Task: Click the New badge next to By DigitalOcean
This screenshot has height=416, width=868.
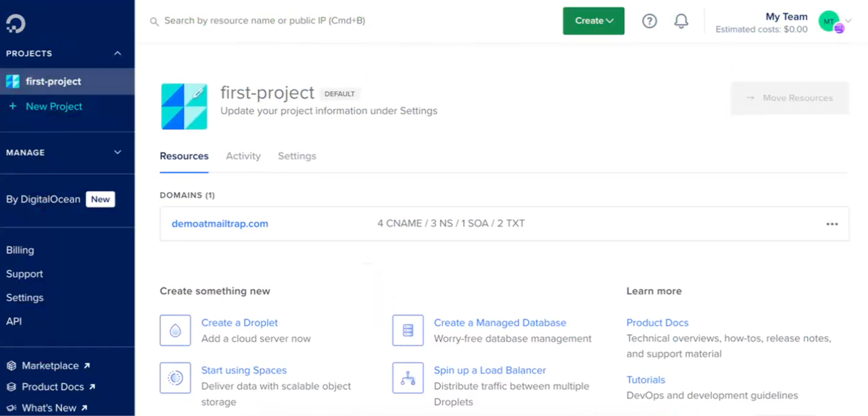Action: click(x=100, y=199)
